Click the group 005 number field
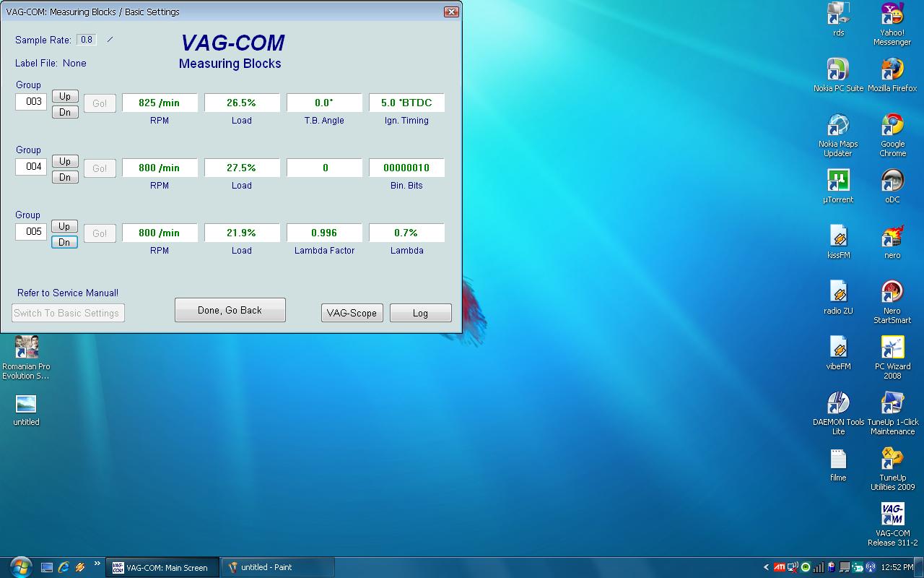 31,232
